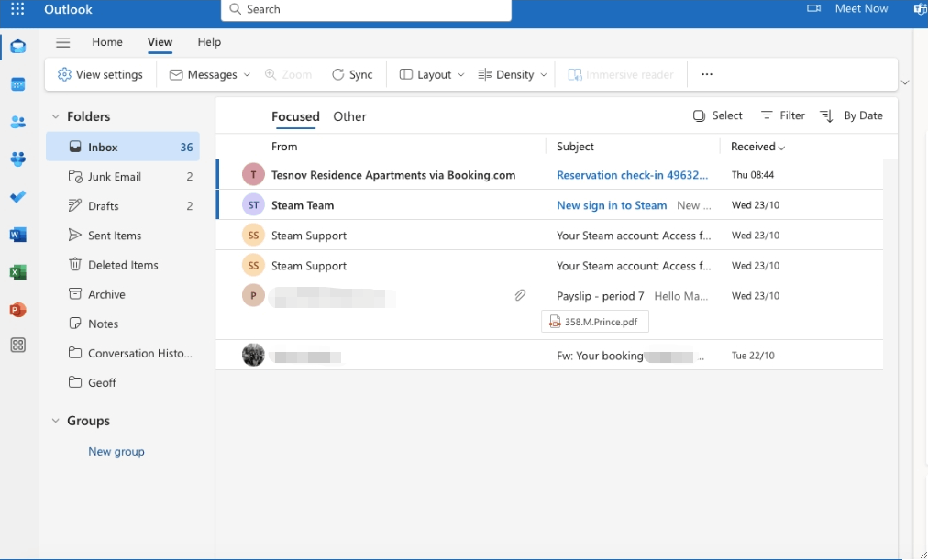This screenshot has height=560, width=928.
Task: Switch to the View tab
Action: (160, 42)
